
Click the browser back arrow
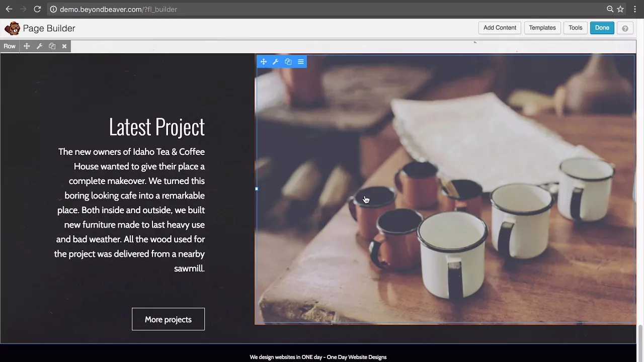9,9
